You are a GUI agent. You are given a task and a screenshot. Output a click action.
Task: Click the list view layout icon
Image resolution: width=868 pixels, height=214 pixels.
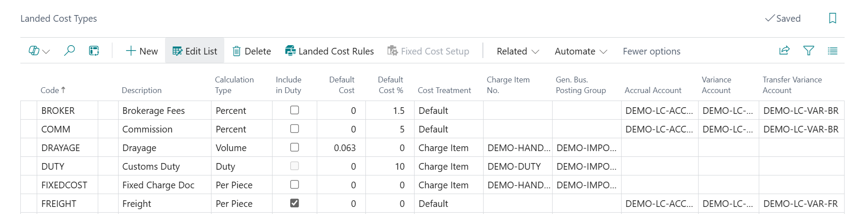(x=832, y=51)
